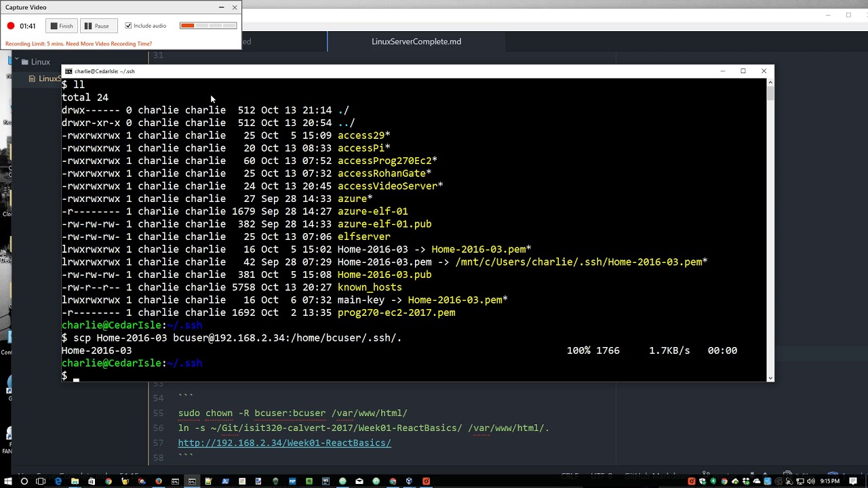Image resolution: width=868 pixels, height=488 pixels.
Task: Click the elfserver file name in terminal
Action: coord(364,237)
